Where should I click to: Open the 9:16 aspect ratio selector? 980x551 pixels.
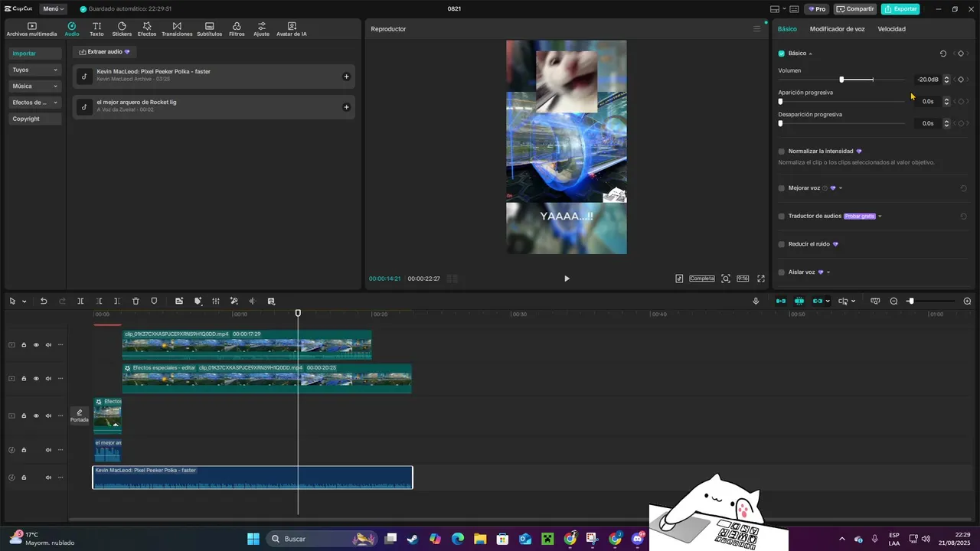pyautogui.click(x=743, y=279)
